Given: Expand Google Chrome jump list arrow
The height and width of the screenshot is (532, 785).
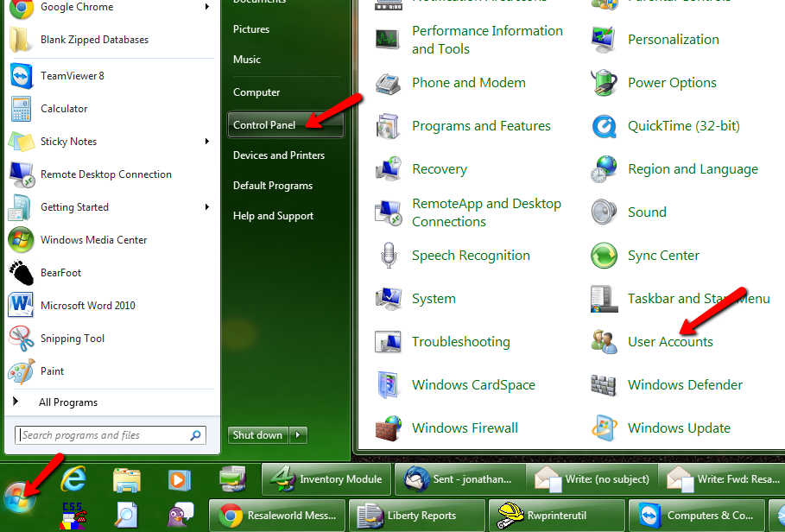Looking at the screenshot, I should click(207, 7).
